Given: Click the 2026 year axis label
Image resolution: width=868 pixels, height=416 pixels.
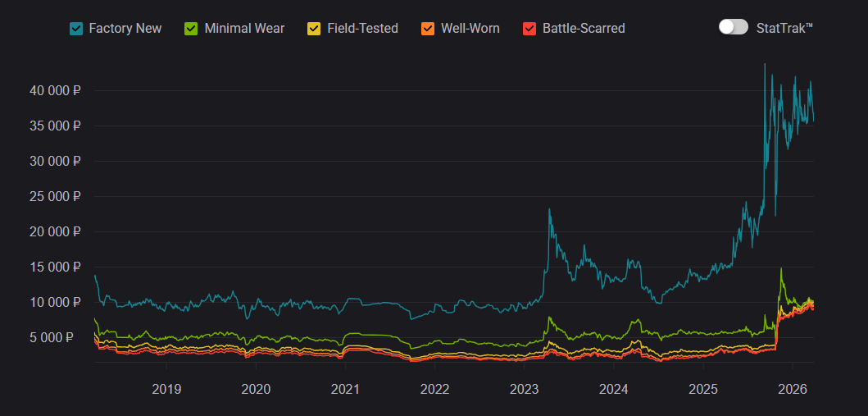Looking at the screenshot, I should tap(792, 388).
